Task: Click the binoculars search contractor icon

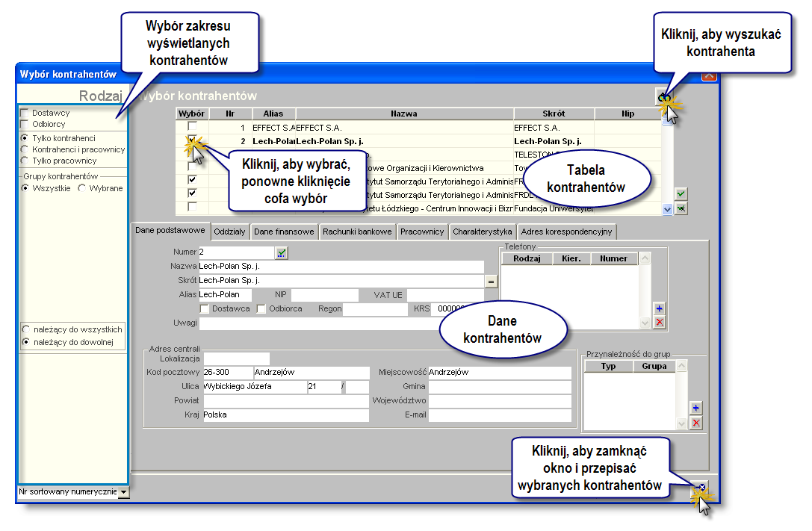Action: 663,96
